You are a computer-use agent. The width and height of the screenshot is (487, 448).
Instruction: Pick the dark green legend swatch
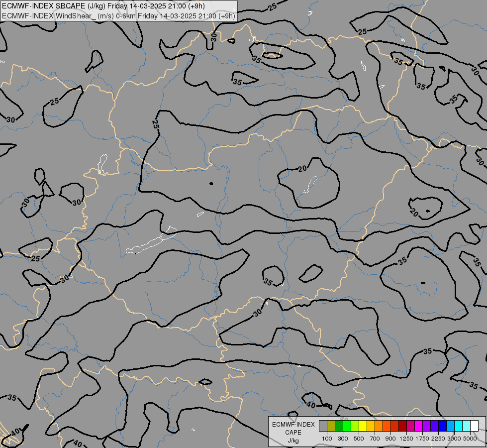coord(339,426)
